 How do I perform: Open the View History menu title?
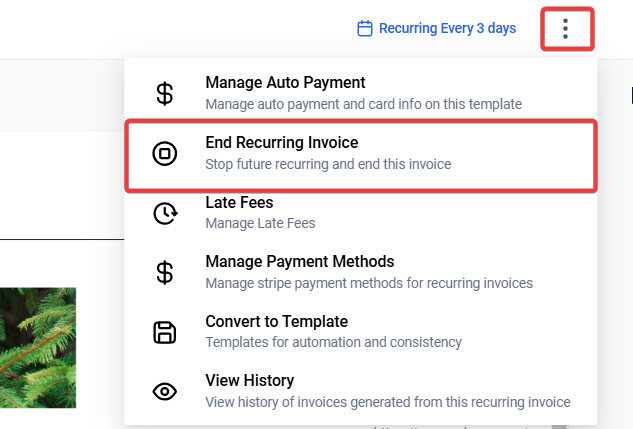249,381
